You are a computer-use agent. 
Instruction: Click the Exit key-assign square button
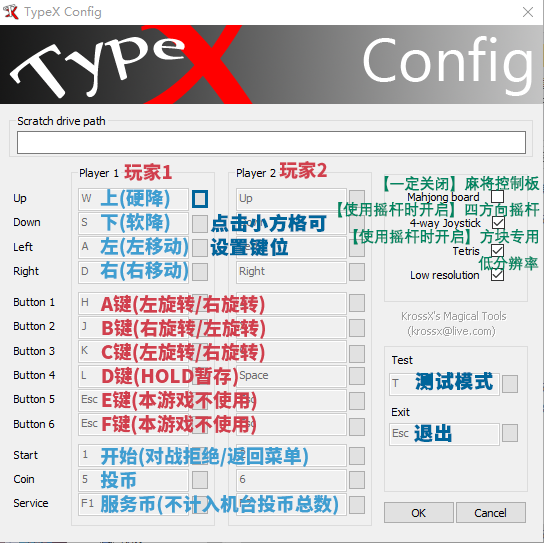coord(510,433)
